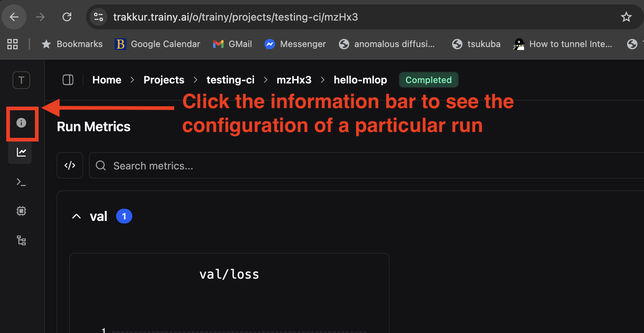Screen dimensions: 644x333
Task: Expand the Bookmarks apps grid menu
Action: 12,44
